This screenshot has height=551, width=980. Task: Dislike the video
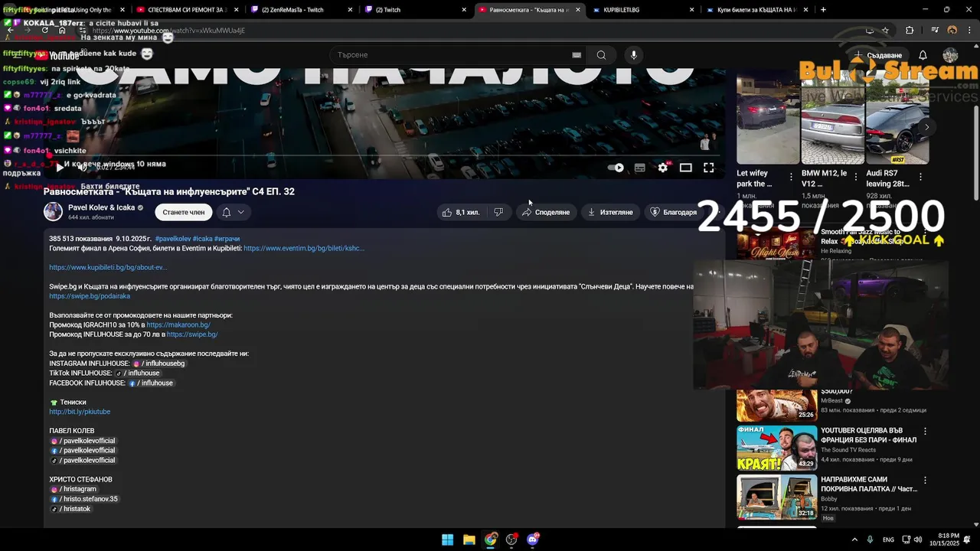coord(498,212)
